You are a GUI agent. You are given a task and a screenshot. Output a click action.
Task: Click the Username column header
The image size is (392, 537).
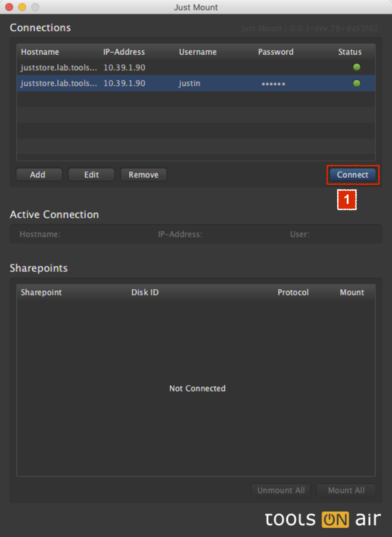pos(198,52)
